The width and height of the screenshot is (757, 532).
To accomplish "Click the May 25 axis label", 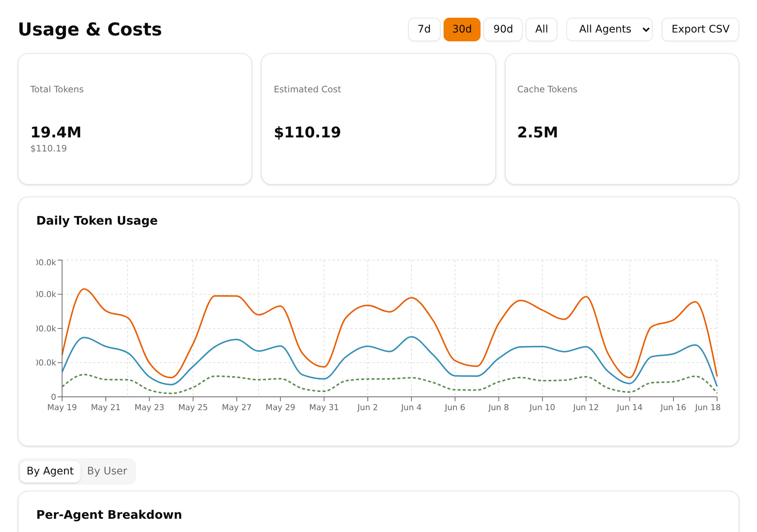I will pyautogui.click(x=193, y=408).
